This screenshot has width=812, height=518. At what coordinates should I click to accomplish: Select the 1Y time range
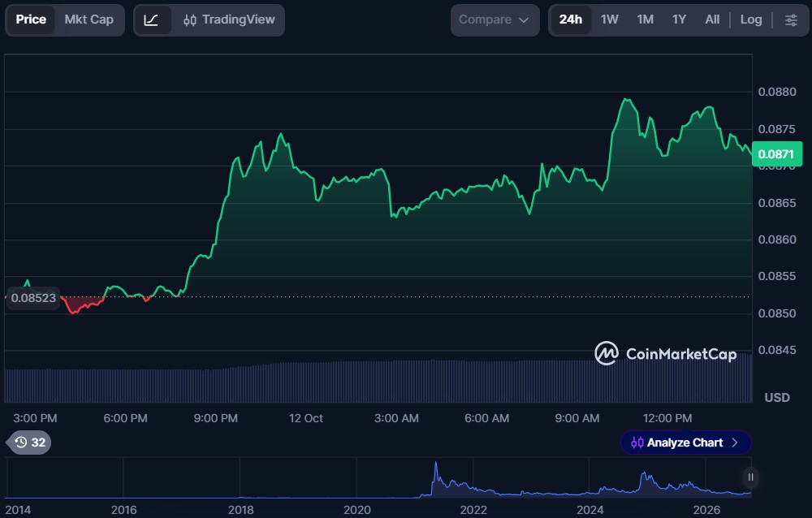(x=679, y=19)
